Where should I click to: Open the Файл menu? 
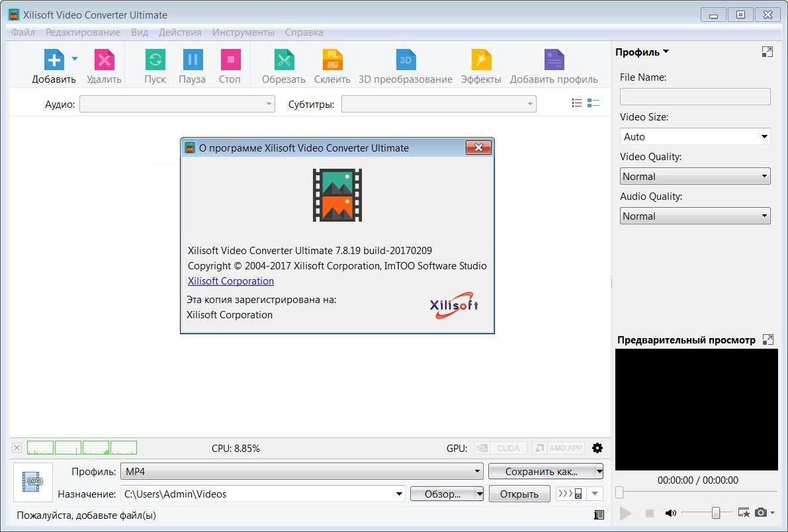tap(23, 32)
